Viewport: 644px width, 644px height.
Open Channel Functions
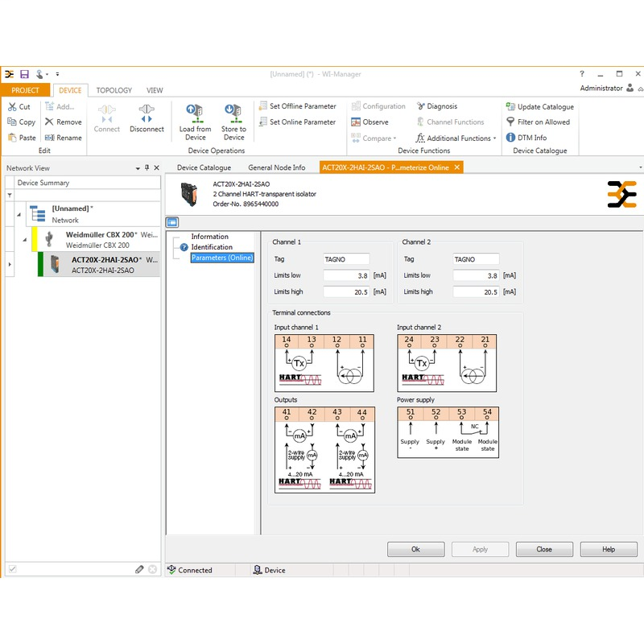click(x=451, y=122)
